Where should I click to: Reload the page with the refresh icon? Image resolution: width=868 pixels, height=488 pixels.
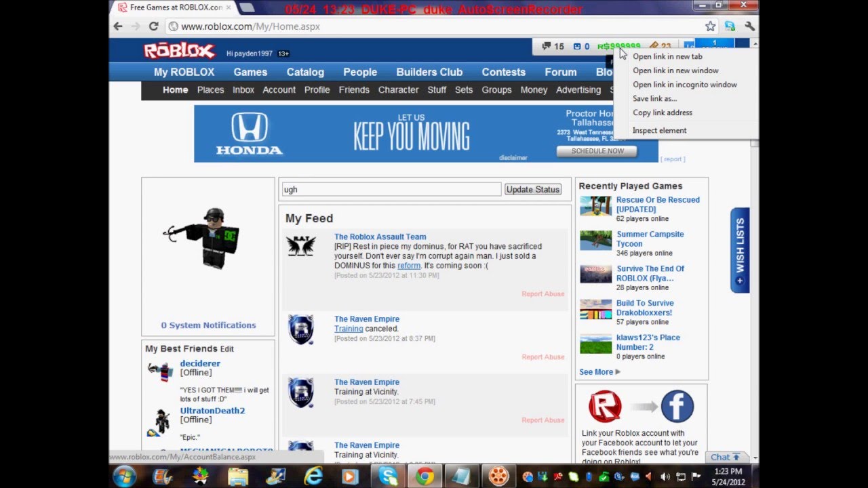point(154,26)
